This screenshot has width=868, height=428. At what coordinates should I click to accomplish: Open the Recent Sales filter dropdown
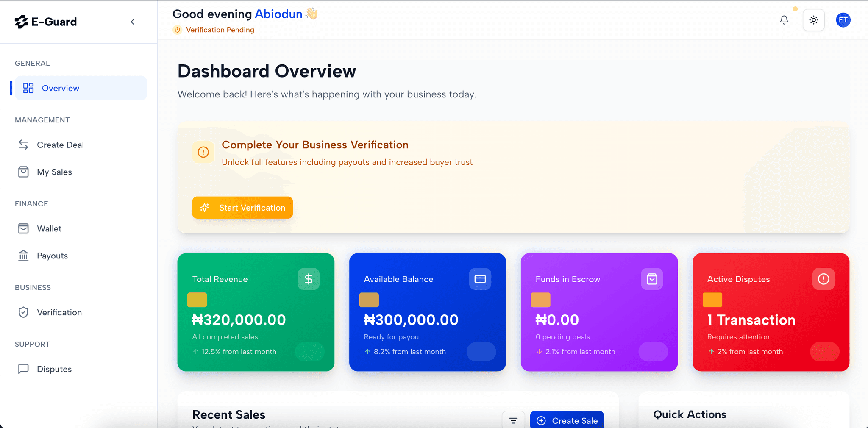point(513,420)
